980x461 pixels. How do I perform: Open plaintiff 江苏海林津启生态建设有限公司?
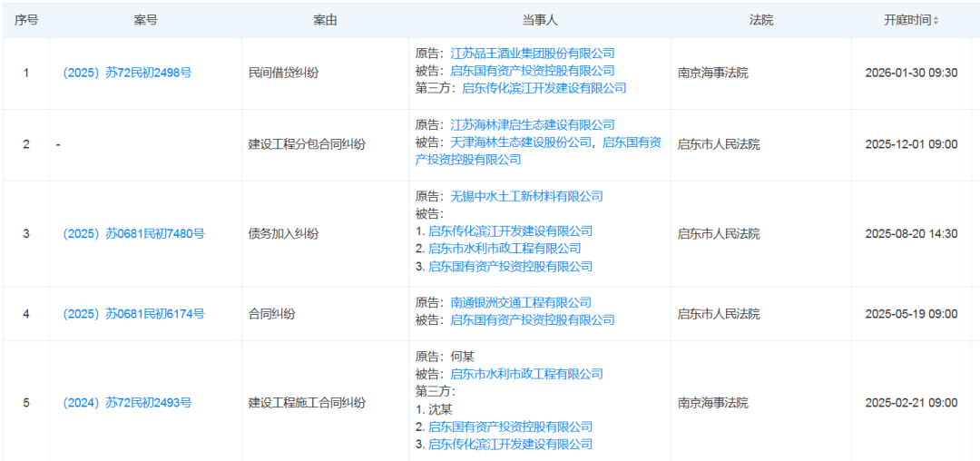[533, 125]
